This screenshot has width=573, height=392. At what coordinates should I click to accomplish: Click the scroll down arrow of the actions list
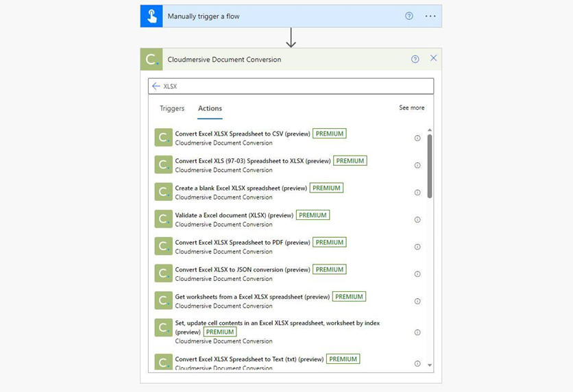tap(430, 365)
